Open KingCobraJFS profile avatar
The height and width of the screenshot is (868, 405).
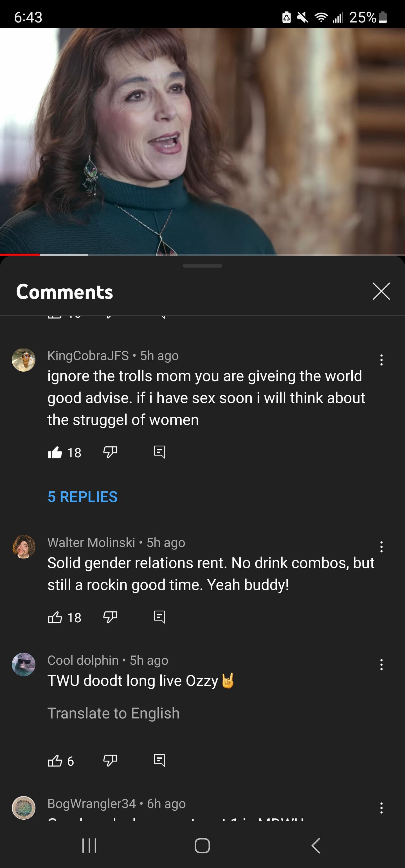(24, 360)
